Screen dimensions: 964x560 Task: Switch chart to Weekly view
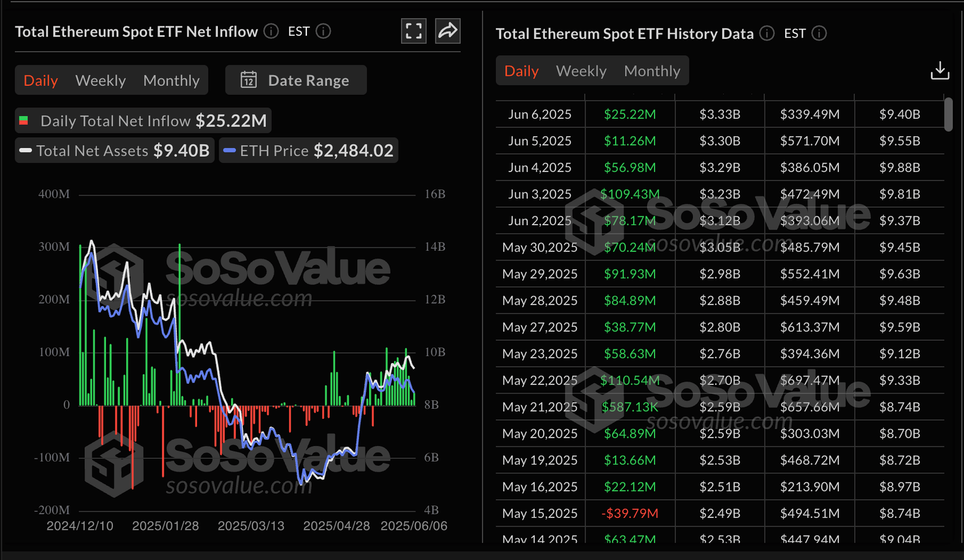[x=100, y=80]
